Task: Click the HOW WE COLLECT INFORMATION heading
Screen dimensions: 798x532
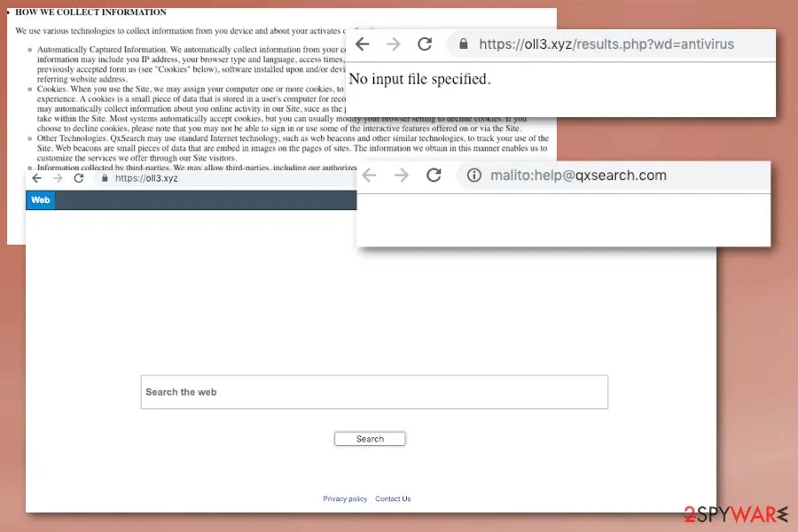Action: [90, 12]
